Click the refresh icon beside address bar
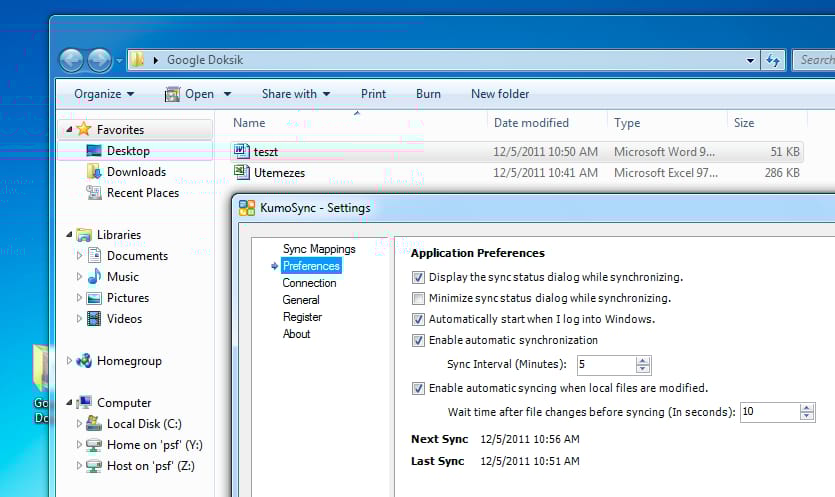835x497 pixels. [773, 60]
